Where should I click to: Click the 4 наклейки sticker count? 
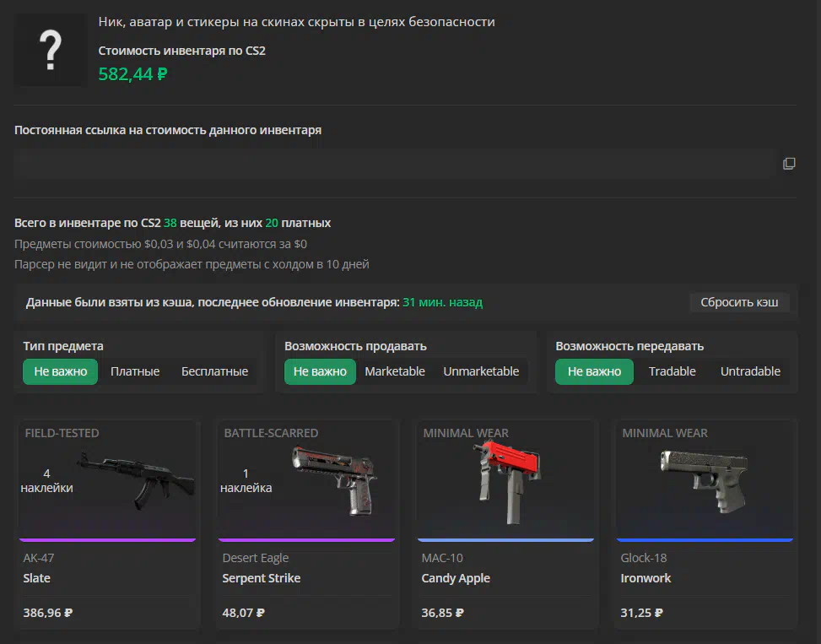[46, 480]
